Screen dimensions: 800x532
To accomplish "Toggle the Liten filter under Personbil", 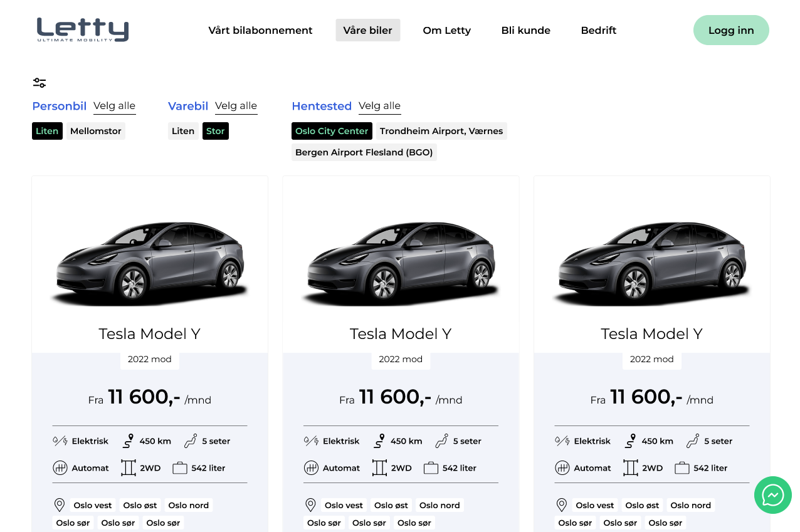I will coord(47,131).
